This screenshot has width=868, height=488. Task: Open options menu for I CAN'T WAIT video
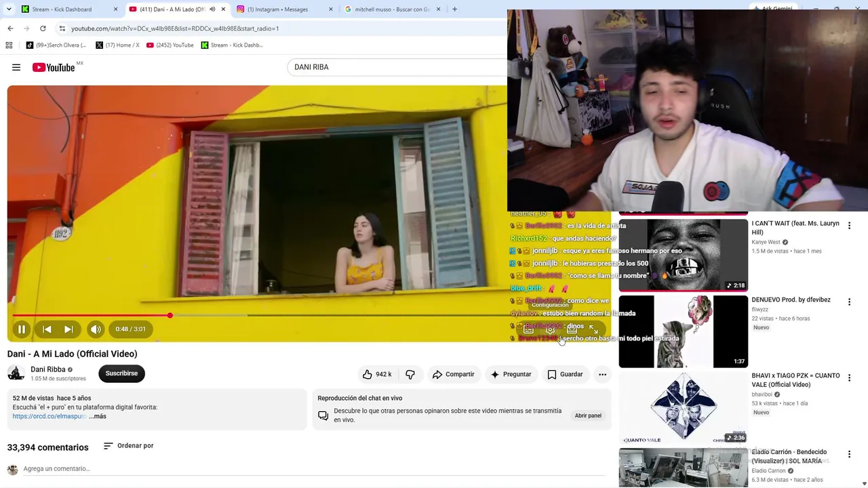[849, 226]
